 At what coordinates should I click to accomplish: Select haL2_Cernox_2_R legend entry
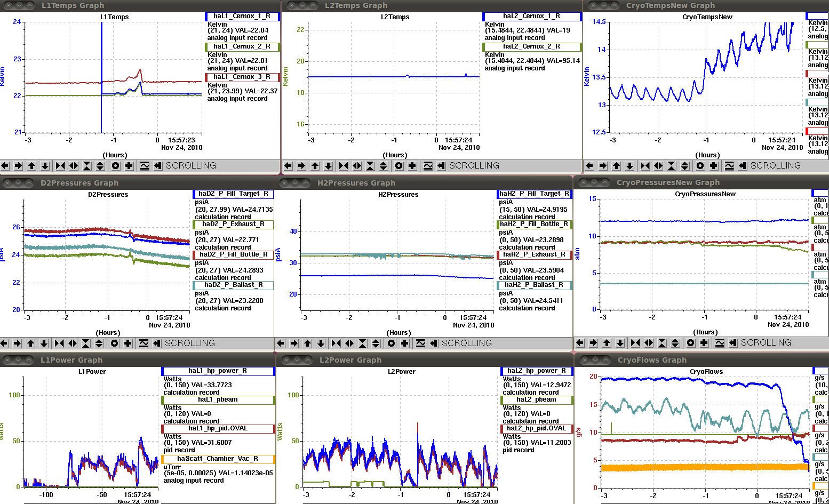pos(532,46)
